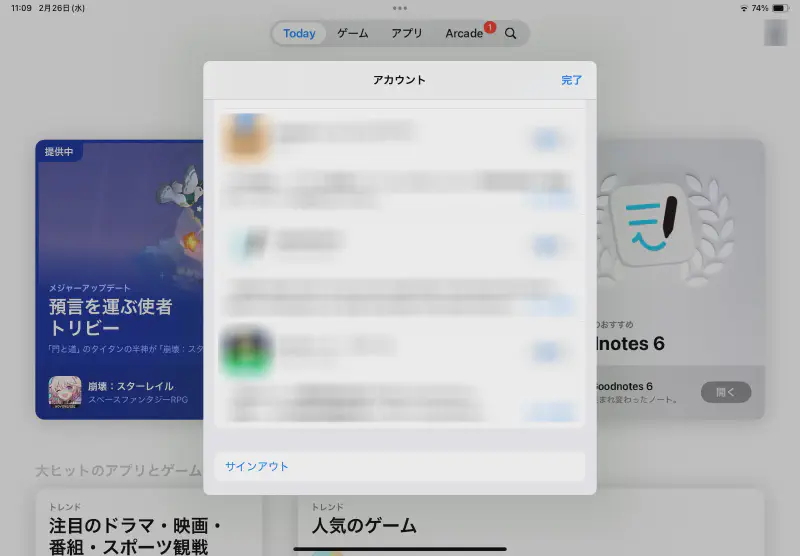Tap update button beside the orange app
The image size is (800, 556).
(x=546, y=139)
